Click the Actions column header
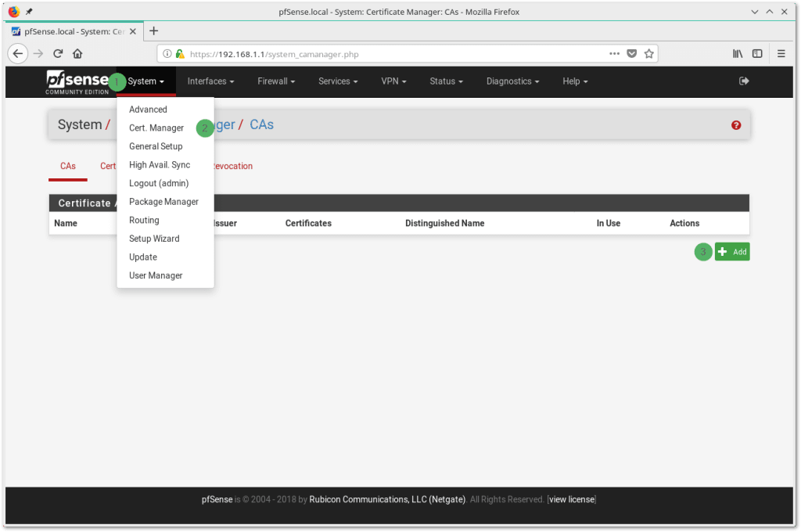The image size is (801, 532). click(x=684, y=223)
